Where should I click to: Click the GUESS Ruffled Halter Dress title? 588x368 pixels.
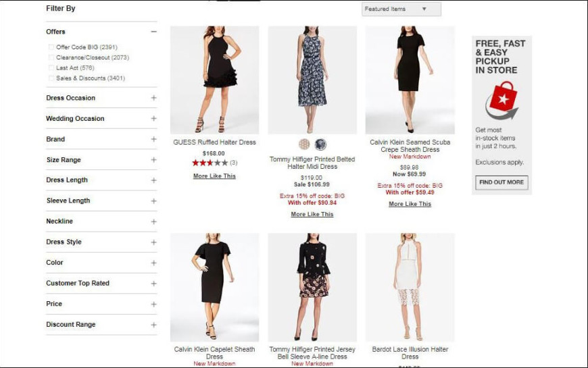(x=214, y=142)
